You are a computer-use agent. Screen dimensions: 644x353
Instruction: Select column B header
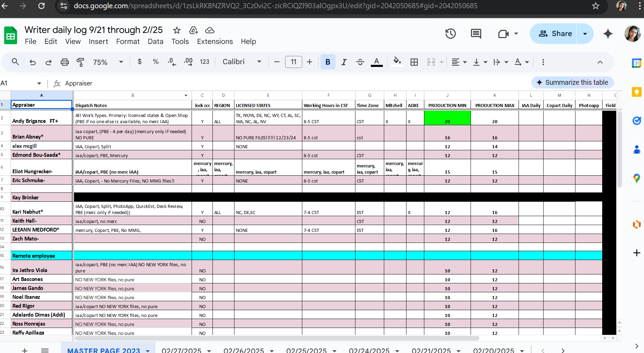coord(133,95)
